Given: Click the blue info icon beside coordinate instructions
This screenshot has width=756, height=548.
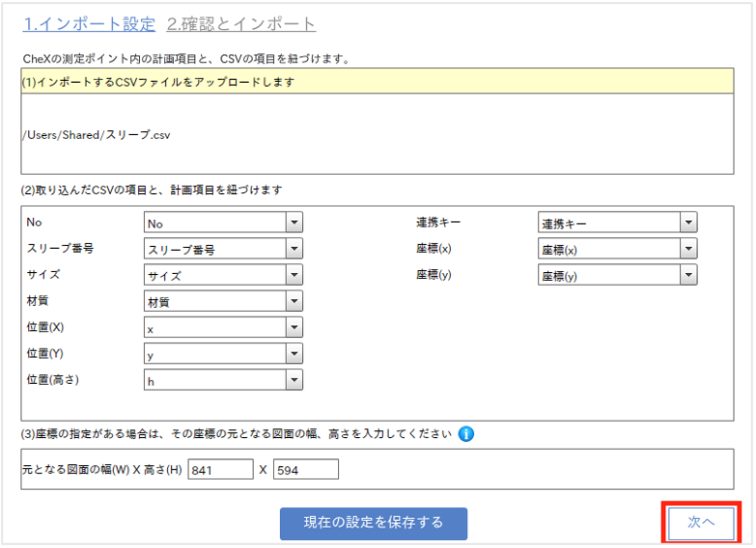Looking at the screenshot, I should pyautogui.click(x=466, y=434).
